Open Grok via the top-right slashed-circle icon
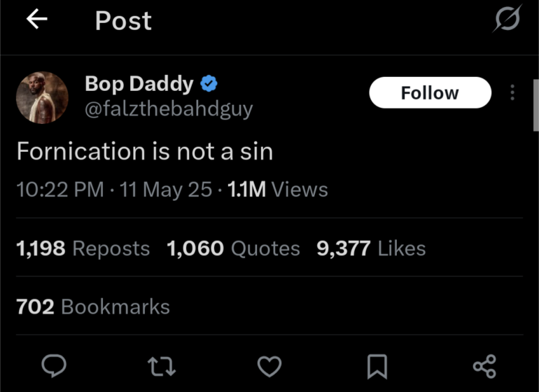The height and width of the screenshot is (392, 539). tap(507, 19)
